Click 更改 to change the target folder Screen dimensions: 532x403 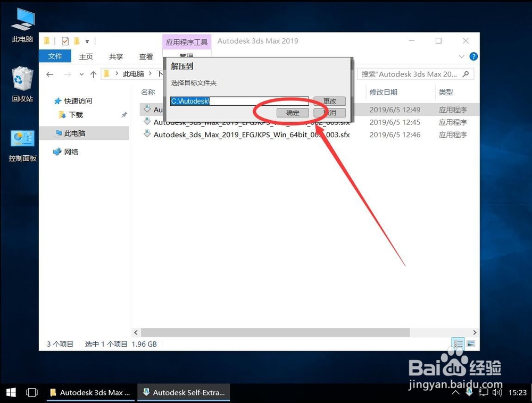331,101
